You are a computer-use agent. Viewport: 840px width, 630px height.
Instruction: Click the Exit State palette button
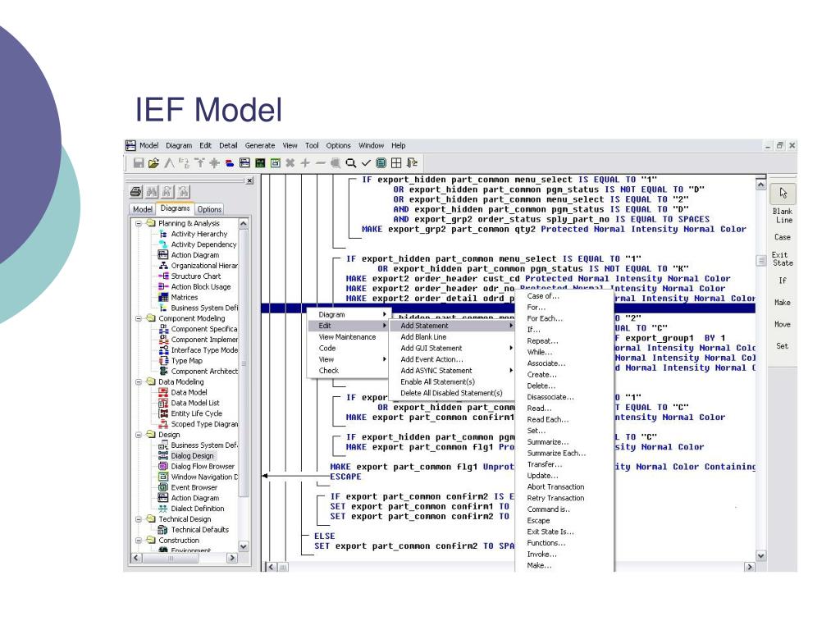pos(783,259)
